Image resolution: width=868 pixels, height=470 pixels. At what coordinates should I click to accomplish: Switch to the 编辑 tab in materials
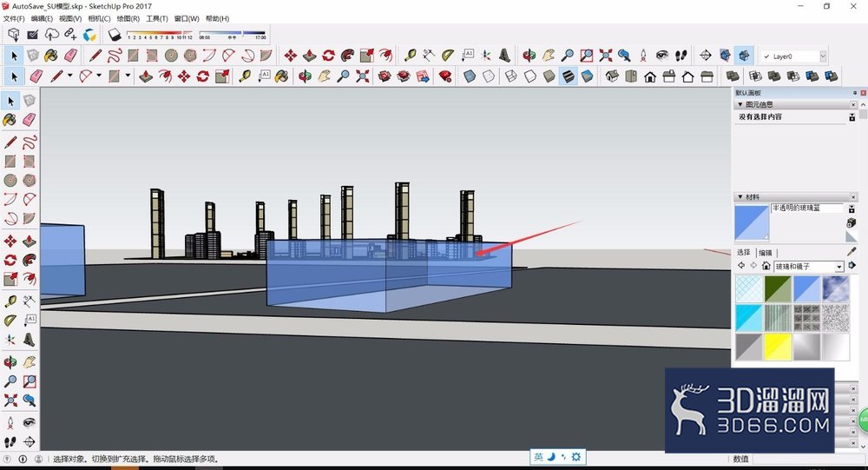pos(766,253)
